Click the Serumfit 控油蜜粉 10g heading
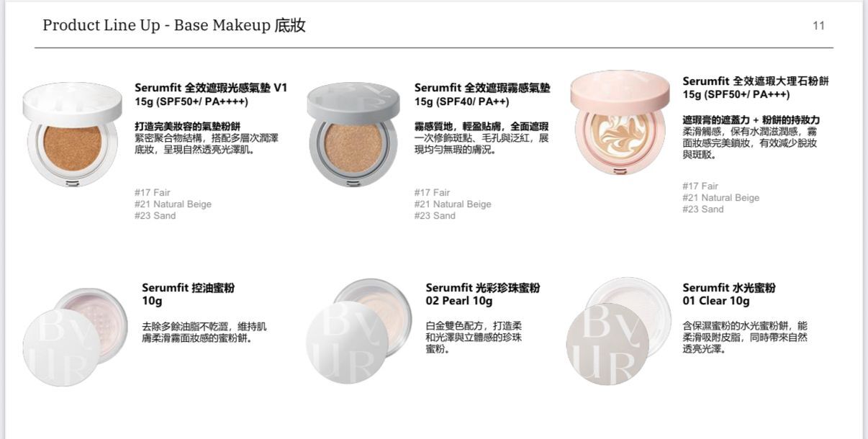Image resolution: width=868 pixels, height=439 pixels. [x=188, y=294]
